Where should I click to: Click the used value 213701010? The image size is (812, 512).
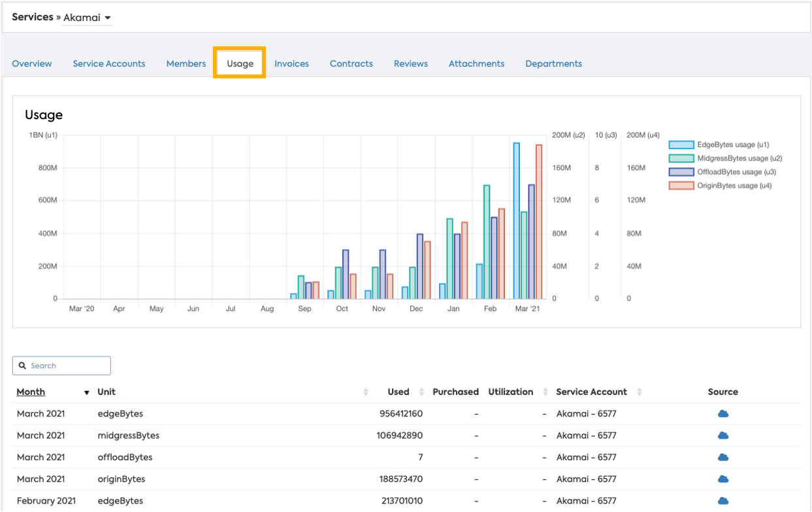[401, 501]
